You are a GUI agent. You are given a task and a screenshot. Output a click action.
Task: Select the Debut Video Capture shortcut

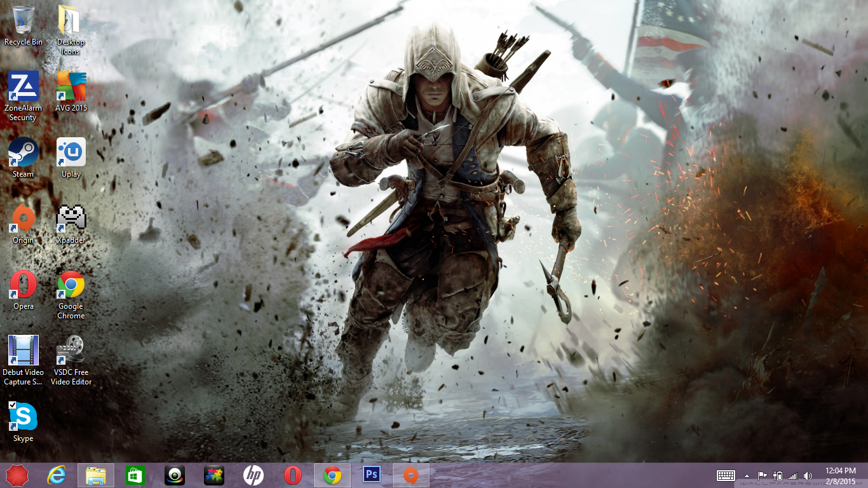24,351
